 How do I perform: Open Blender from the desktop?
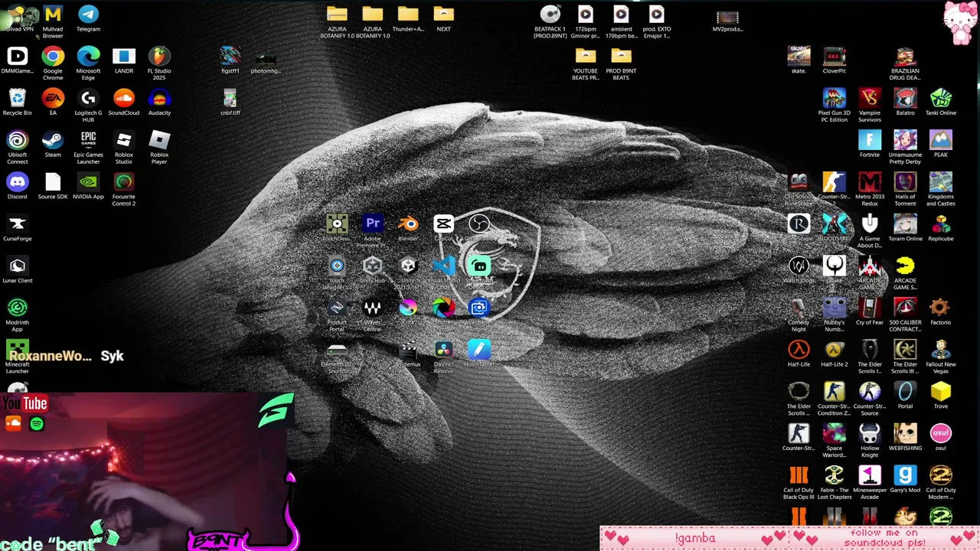408,223
